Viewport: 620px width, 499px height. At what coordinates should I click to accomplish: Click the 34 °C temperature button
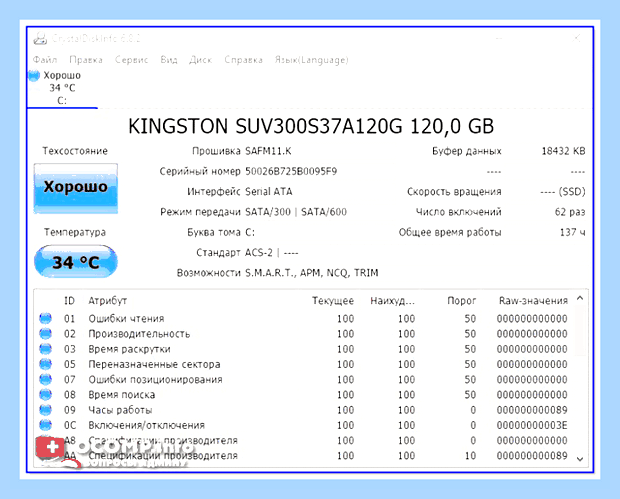pos(76,261)
